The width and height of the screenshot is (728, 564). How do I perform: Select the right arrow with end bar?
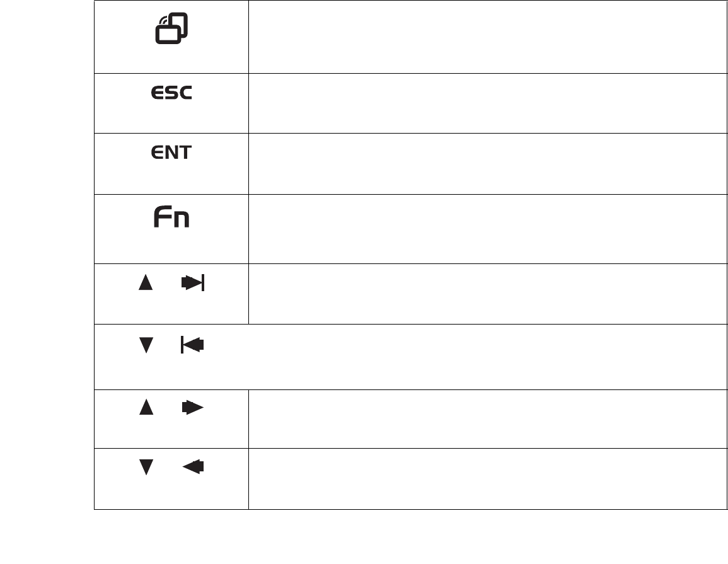(193, 285)
